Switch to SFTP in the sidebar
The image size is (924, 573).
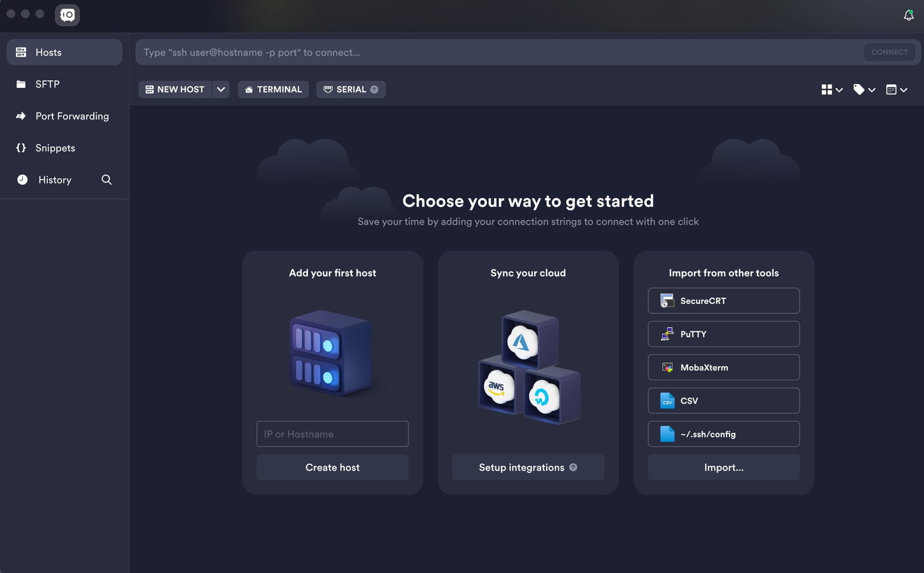pyautogui.click(x=64, y=84)
